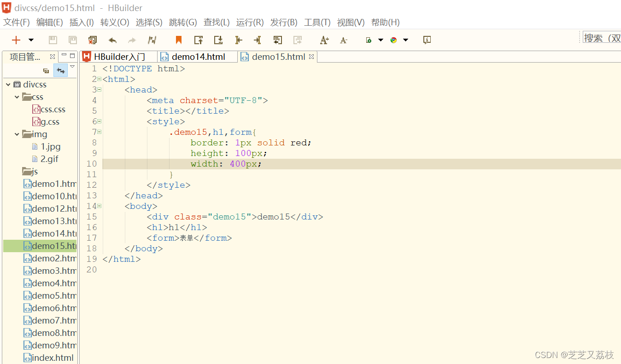The image size is (621, 364).
Task: Fold the body tag at line 14
Action: [99, 206]
